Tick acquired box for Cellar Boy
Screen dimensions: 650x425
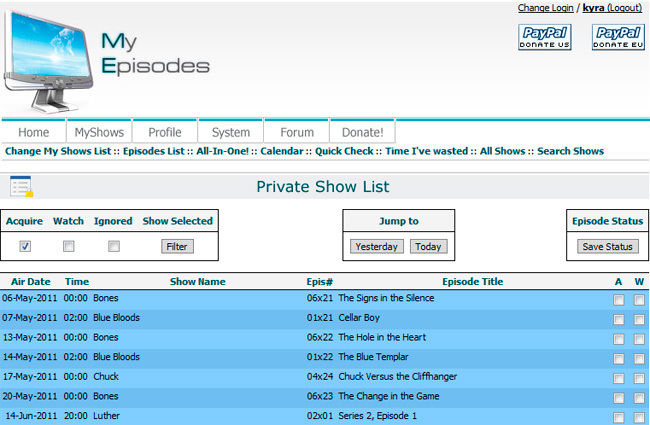pyautogui.click(x=618, y=319)
